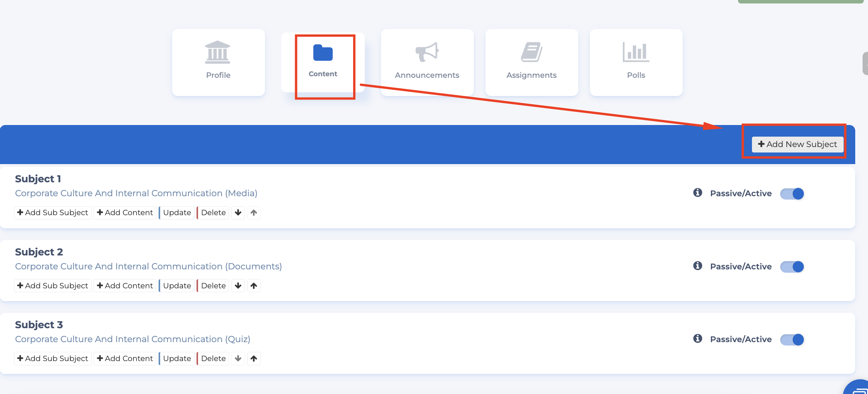Click the Add New Subject button
This screenshot has width=868, height=394.
pos(797,144)
